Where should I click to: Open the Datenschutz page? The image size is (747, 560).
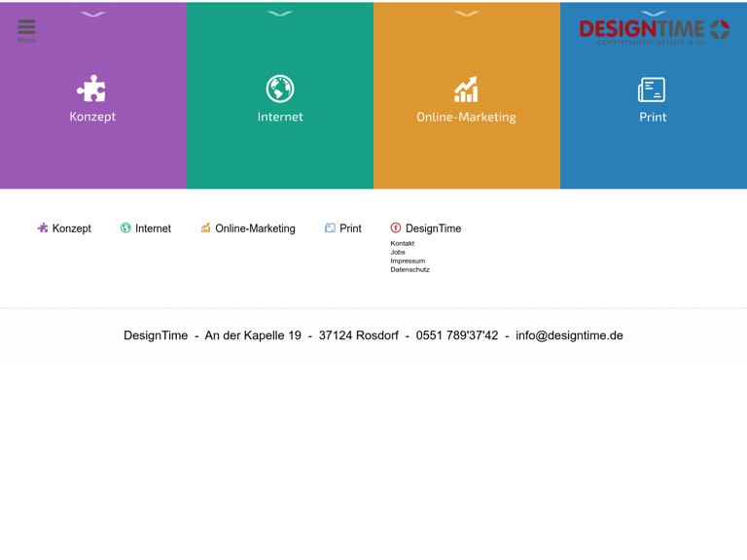409,270
